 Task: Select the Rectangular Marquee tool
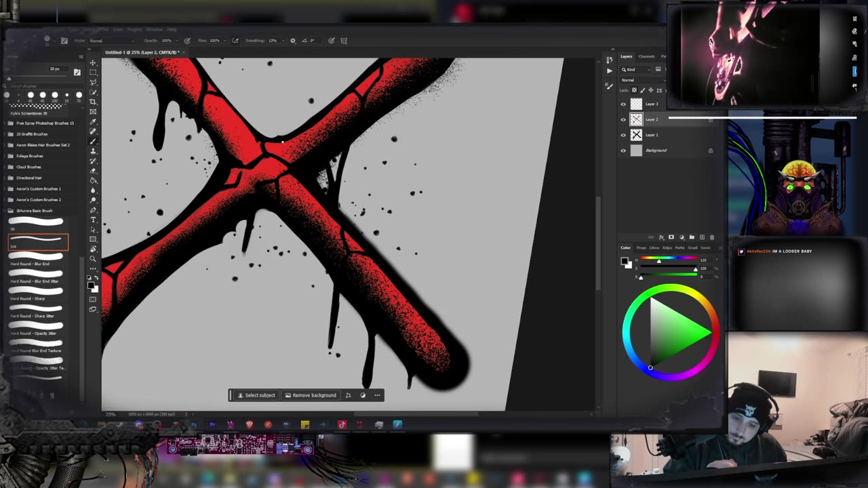94,73
